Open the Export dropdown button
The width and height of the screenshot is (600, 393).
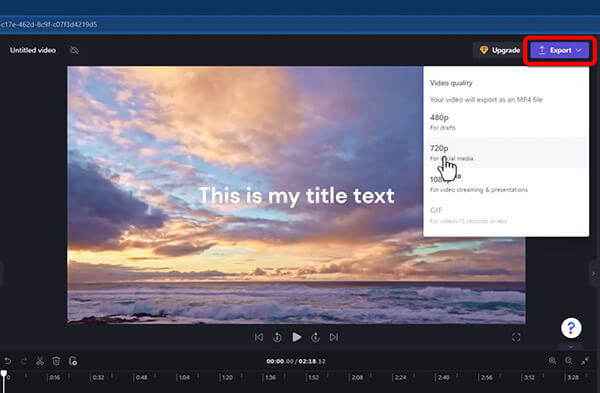click(x=559, y=50)
